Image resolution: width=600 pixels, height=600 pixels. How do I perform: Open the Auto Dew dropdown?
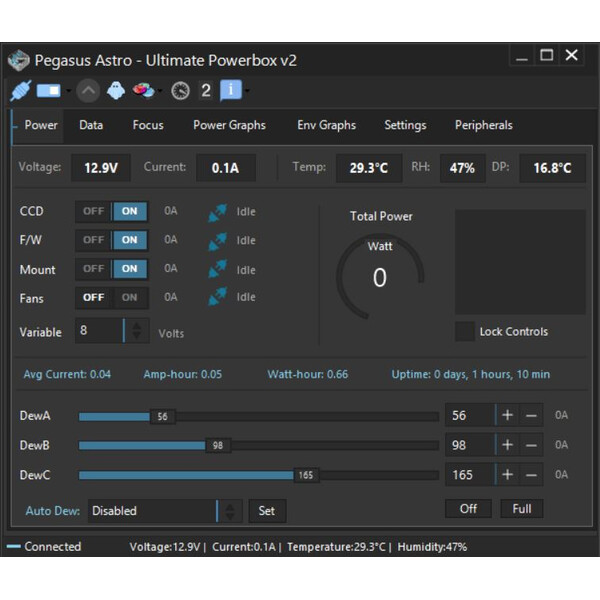[229, 511]
